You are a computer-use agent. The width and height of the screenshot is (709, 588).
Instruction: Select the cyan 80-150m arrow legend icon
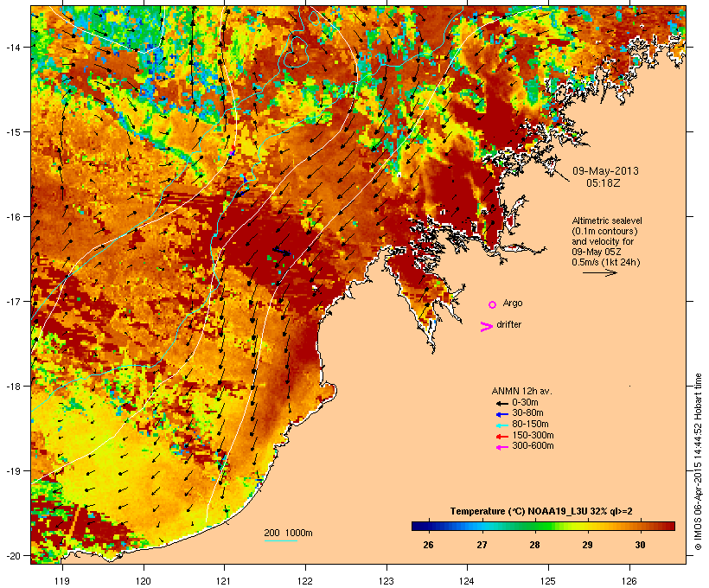(501, 425)
